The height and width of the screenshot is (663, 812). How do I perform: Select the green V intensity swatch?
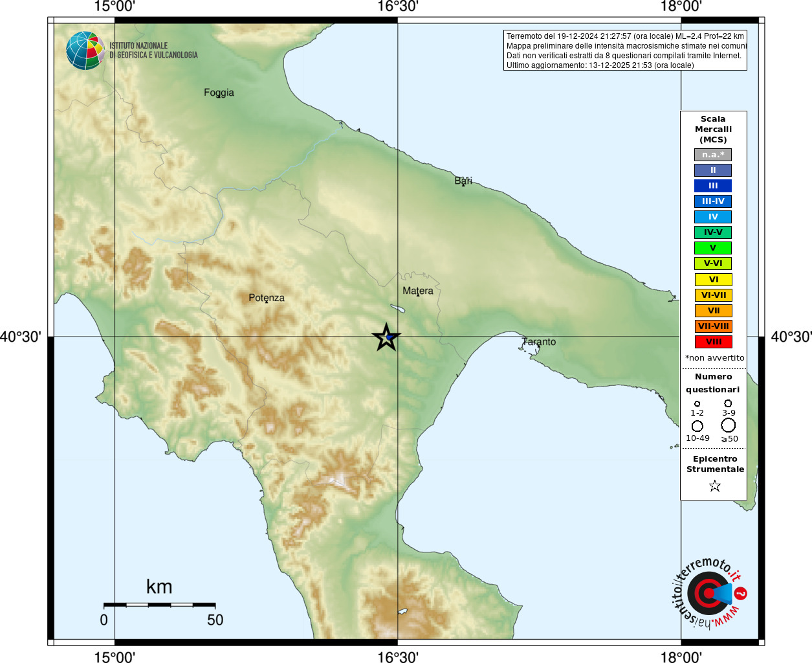coord(713,248)
